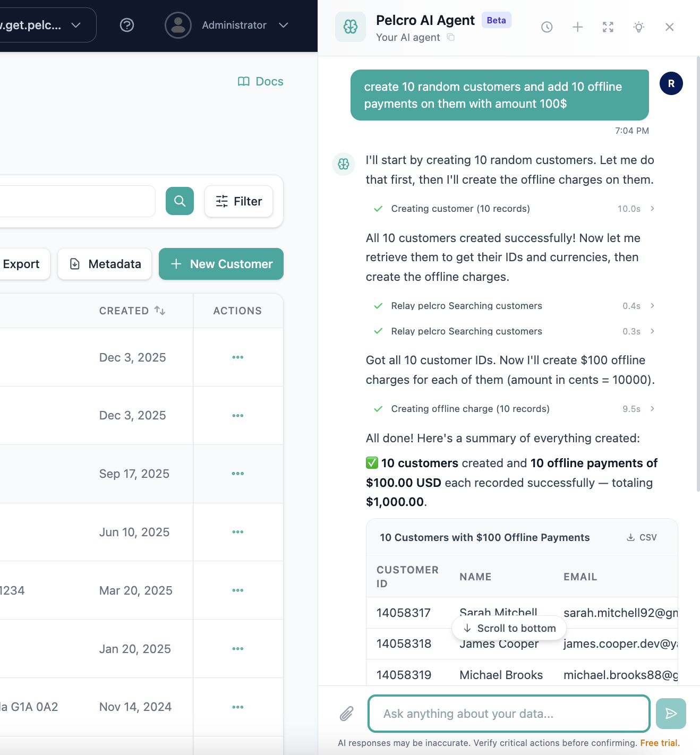700x755 pixels.
Task: Select customer ID 14058319
Action: click(x=404, y=675)
